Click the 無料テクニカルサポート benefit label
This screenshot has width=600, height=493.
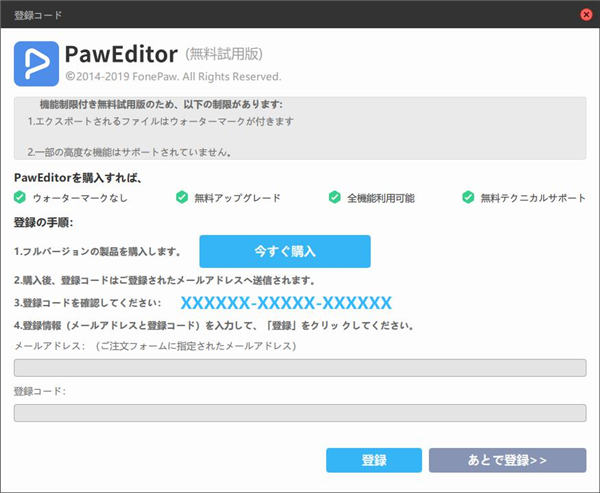(533, 198)
